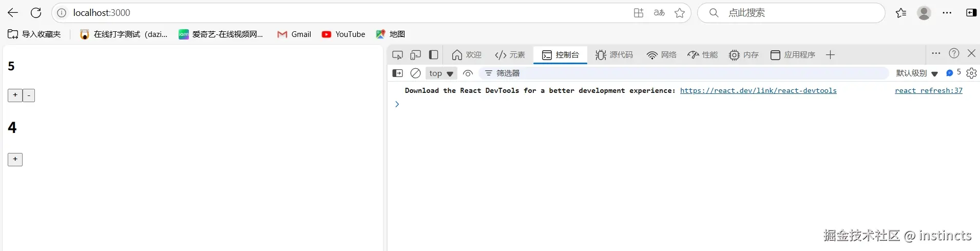Reload the localhost page
Screen dimensions: 980x251
36,13
